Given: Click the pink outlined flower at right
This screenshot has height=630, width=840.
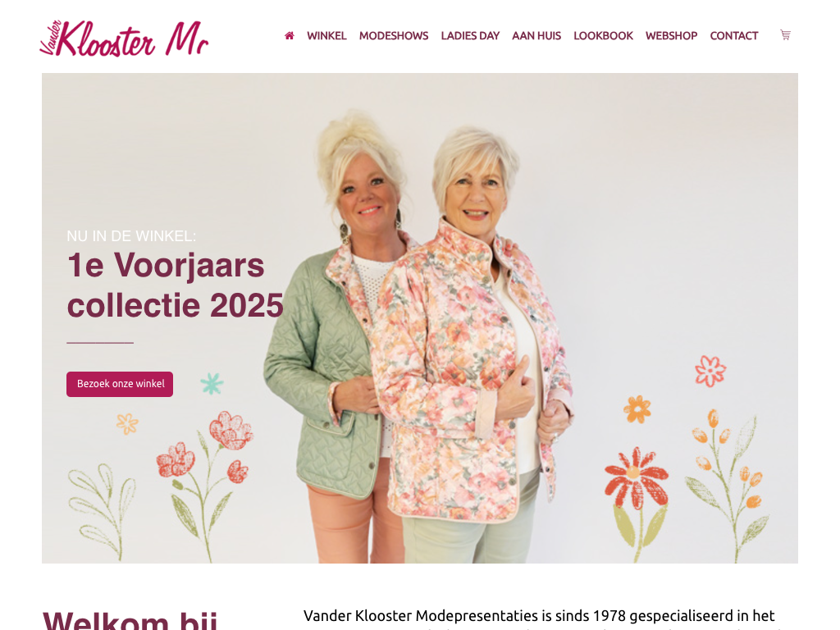Looking at the screenshot, I should click(710, 371).
